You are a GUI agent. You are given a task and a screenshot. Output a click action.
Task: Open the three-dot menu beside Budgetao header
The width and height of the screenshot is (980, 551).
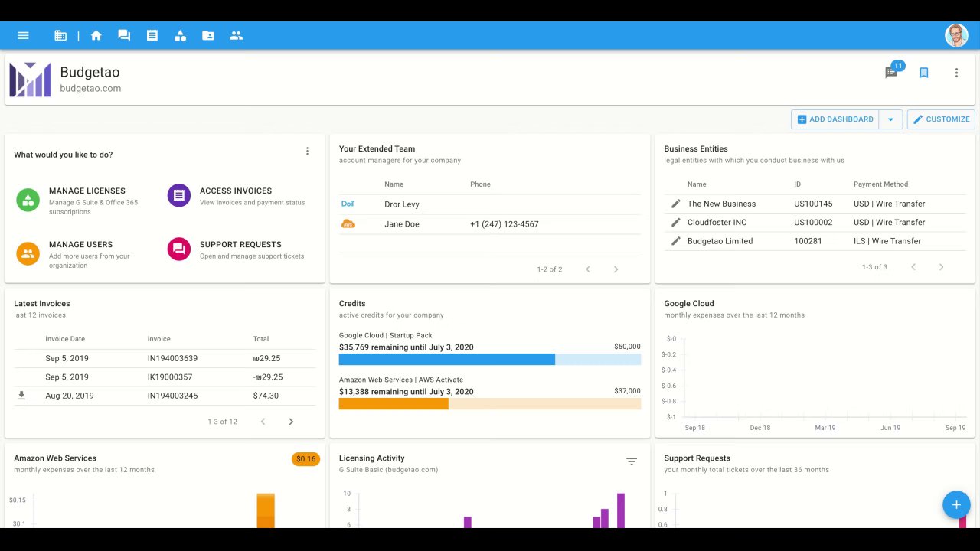click(x=956, y=73)
